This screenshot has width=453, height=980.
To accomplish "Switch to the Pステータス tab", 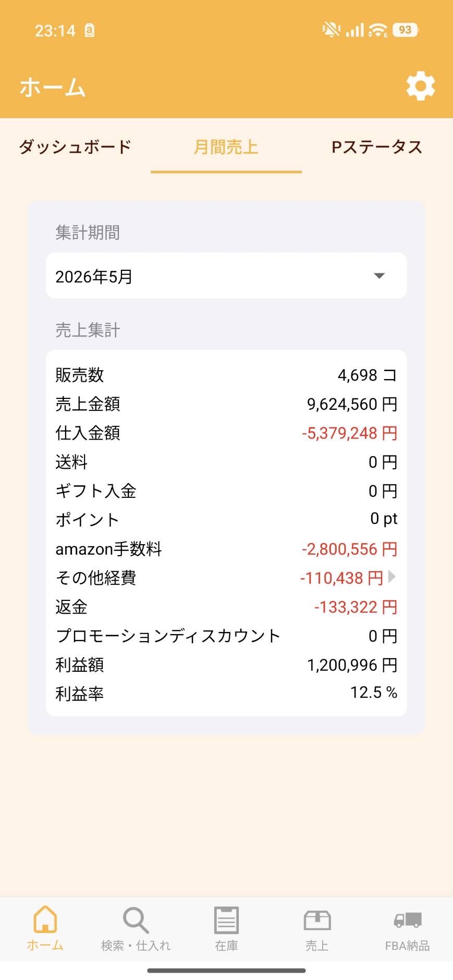I will (x=377, y=147).
